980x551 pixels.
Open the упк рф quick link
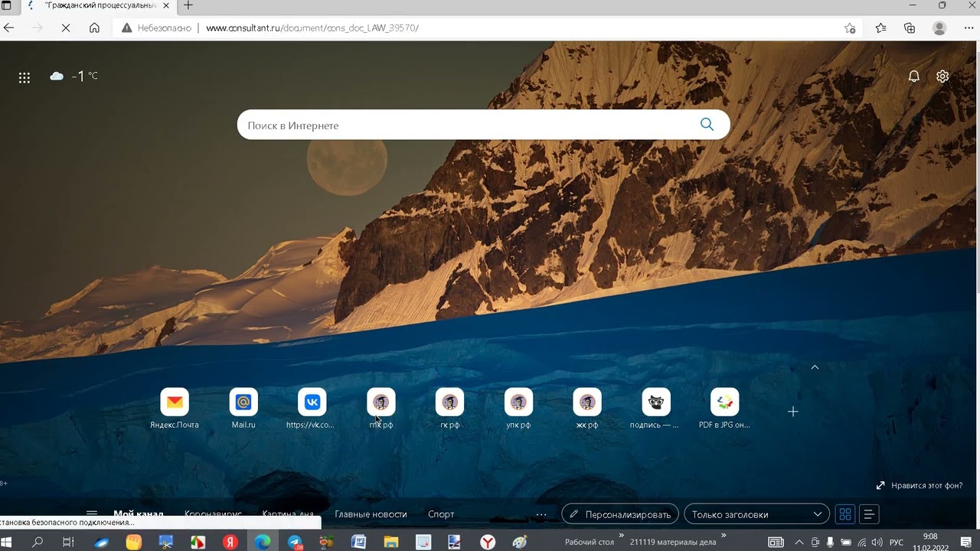coord(518,409)
